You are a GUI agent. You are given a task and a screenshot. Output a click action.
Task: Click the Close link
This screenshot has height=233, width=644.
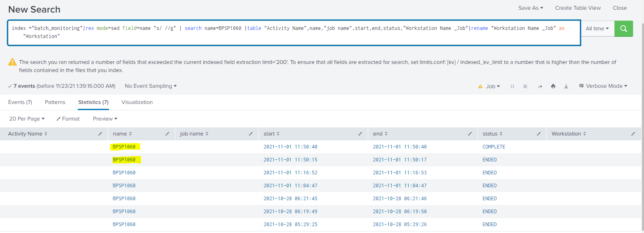[620, 8]
